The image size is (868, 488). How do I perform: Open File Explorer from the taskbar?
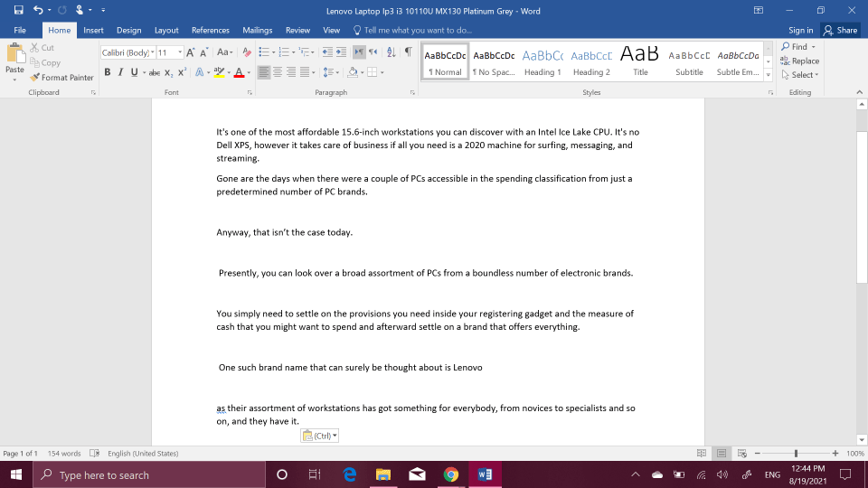coord(383,474)
